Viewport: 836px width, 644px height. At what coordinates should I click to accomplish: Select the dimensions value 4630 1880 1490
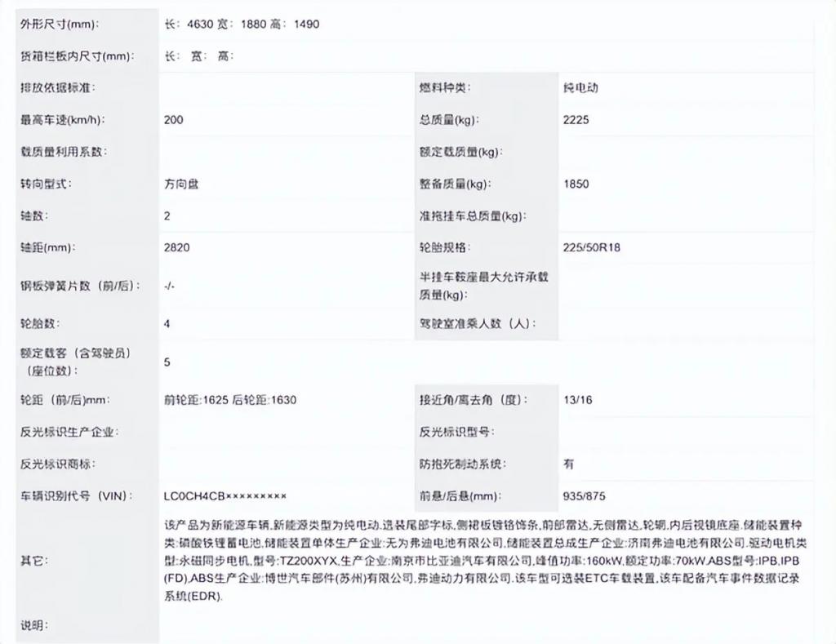(x=242, y=24)
